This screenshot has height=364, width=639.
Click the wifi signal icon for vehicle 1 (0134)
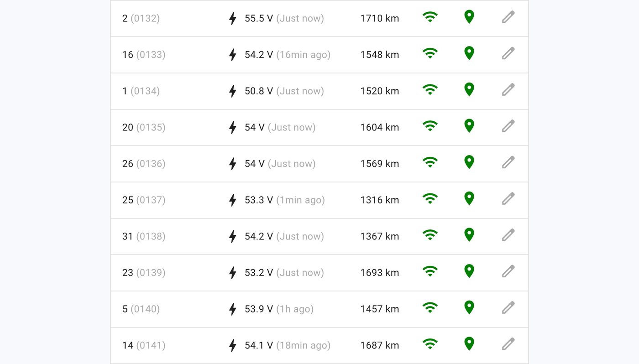click(430, 90)
